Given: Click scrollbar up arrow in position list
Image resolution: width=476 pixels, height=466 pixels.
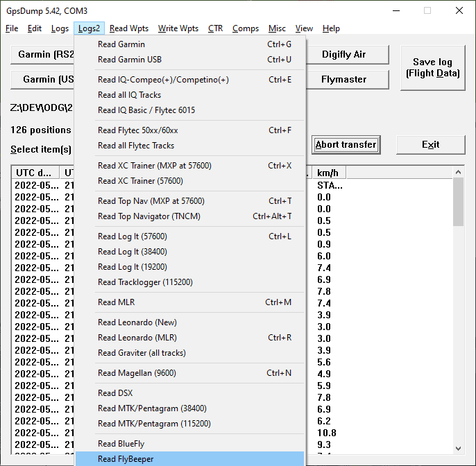Looking at the screenshot, I should click(458, 172).
